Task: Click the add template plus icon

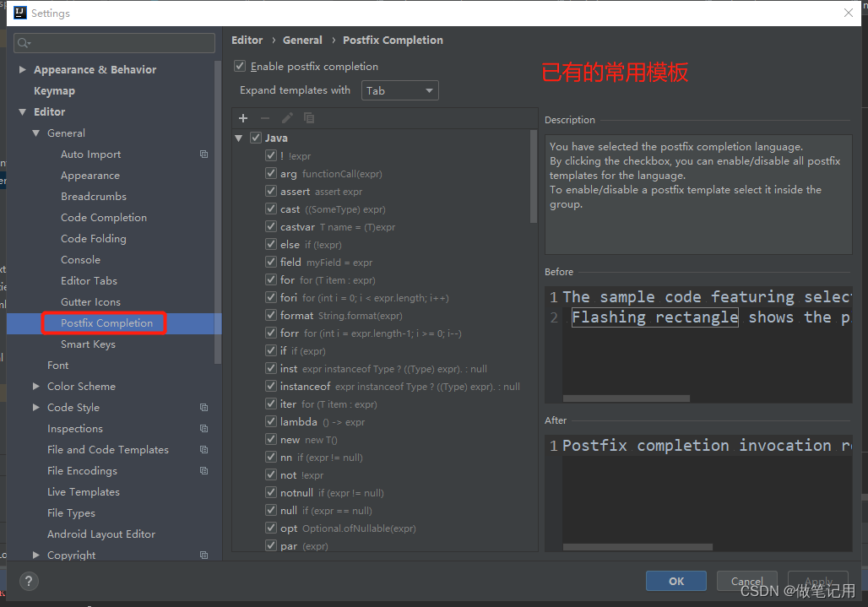Action: point(243,118)
